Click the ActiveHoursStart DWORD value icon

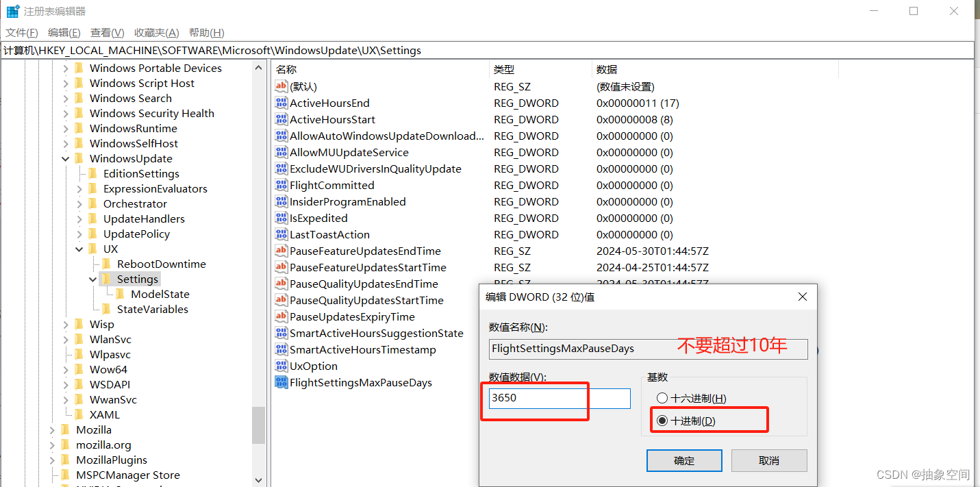coord(281,119)
